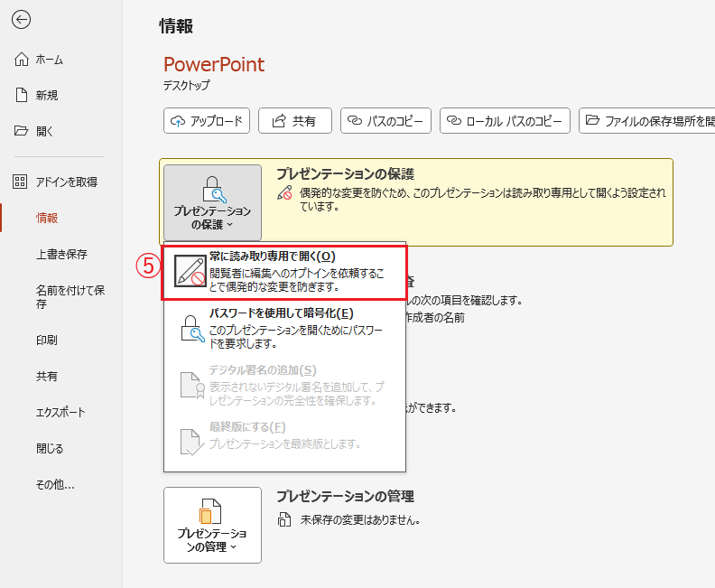
Task: Click the link icon on パスのコピー
Action: click(x=354, y=120)
